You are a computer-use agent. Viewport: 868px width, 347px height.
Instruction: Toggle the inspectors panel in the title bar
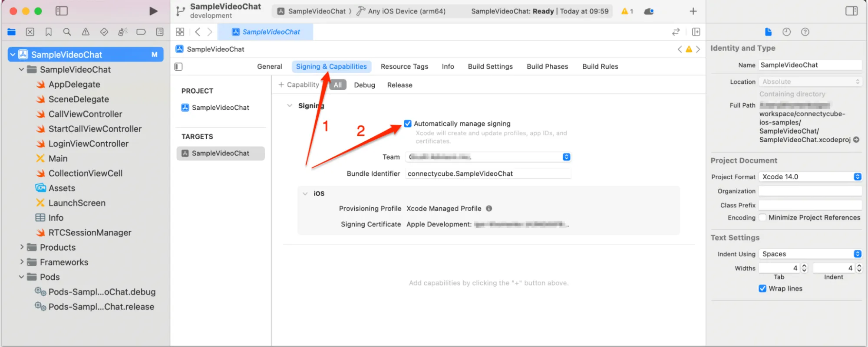click(x=851, y=11)
